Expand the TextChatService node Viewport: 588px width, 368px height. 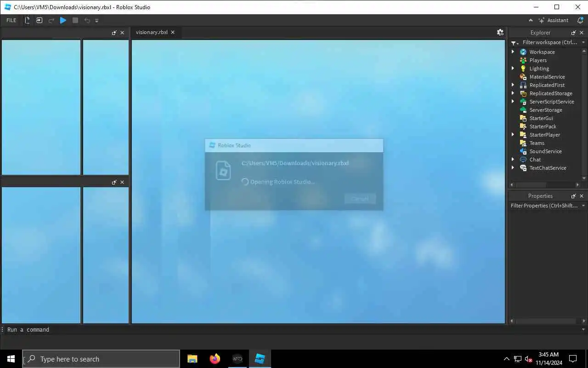[513, 168]
